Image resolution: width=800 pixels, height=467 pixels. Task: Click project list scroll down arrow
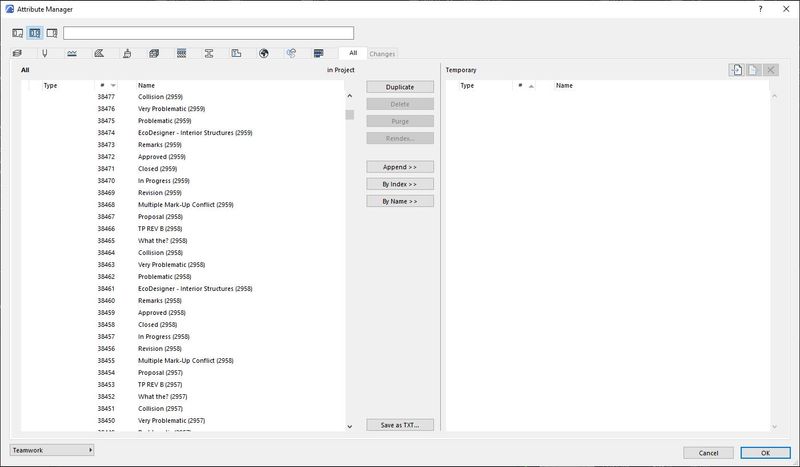[x=349, y=427]
